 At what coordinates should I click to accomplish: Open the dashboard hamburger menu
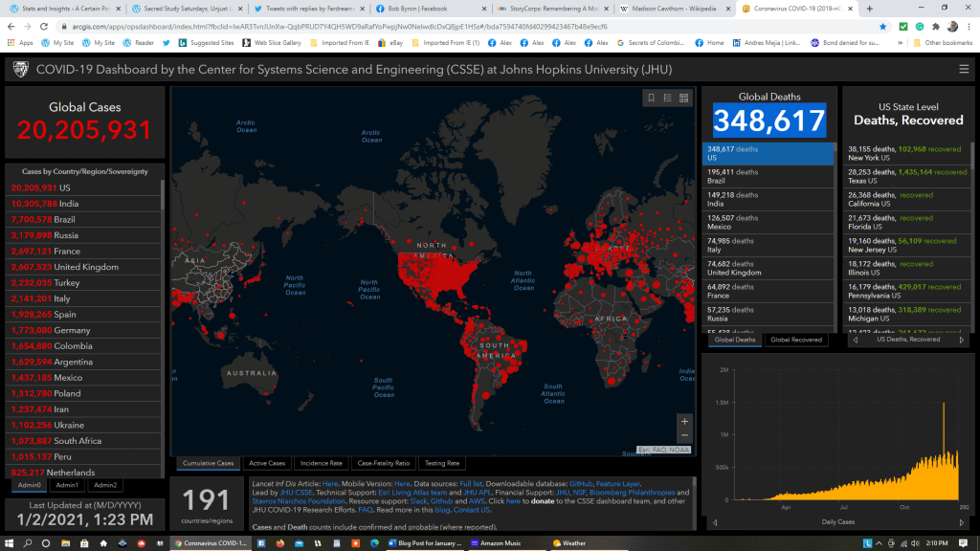pos(964,69)
